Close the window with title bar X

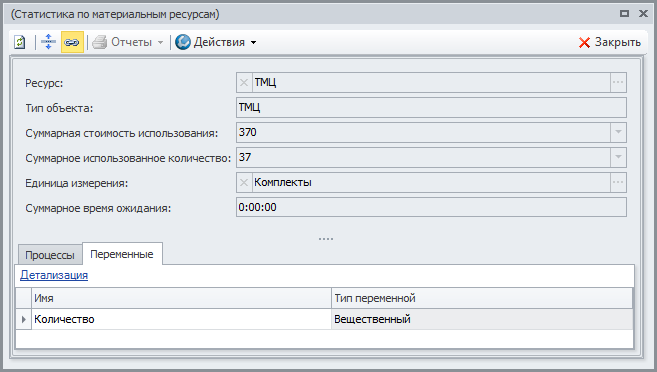pyautogui.click(x=644, y=14)
